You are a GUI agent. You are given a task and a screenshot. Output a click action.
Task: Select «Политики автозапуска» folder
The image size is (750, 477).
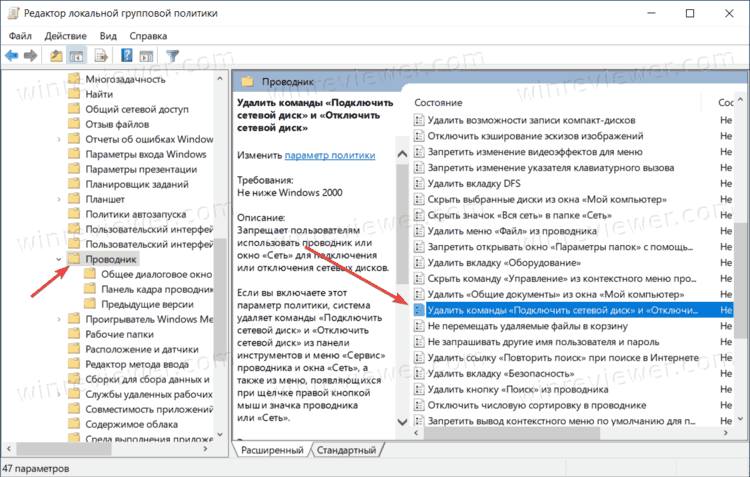[135, 214]
